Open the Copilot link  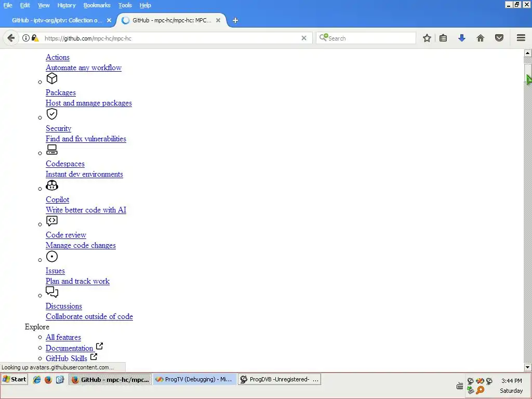pyautogui.click(x=57, y=199)
